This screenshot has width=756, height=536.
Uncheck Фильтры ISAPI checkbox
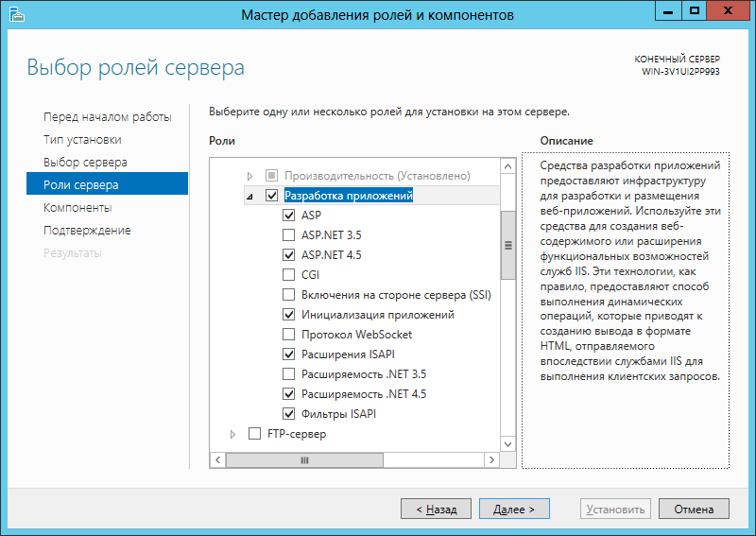[x=288, y=413]
